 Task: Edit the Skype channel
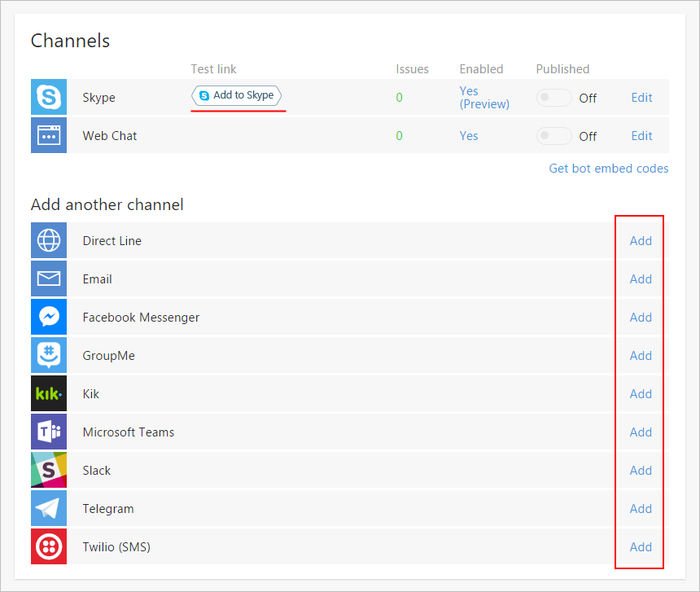tap(642, 98)
